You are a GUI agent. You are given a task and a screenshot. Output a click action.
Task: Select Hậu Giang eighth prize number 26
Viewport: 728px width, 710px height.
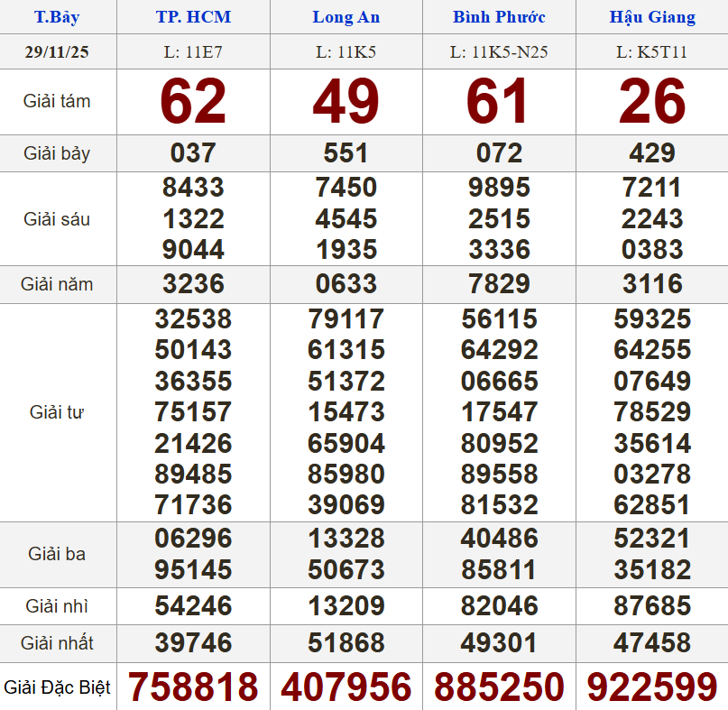point(652,101)
